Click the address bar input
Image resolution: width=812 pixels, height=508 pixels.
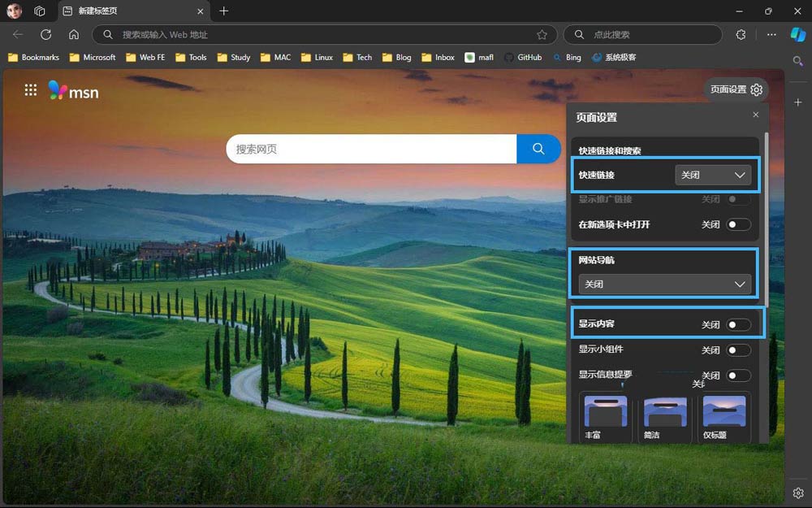[326, 35]
